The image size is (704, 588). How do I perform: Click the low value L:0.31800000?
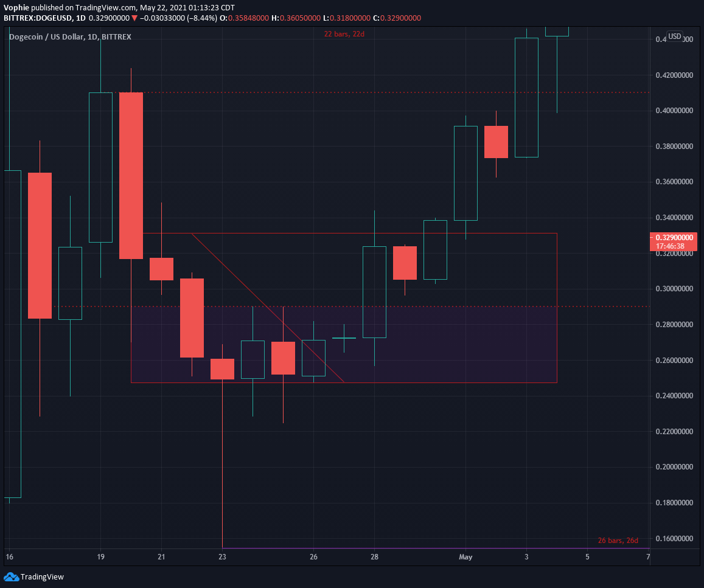tap(347, 18)
